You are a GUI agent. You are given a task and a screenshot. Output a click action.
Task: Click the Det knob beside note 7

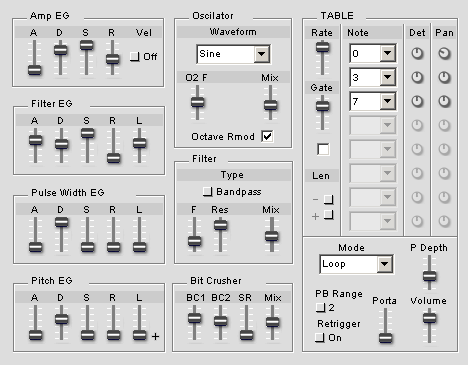coord(417,101)
